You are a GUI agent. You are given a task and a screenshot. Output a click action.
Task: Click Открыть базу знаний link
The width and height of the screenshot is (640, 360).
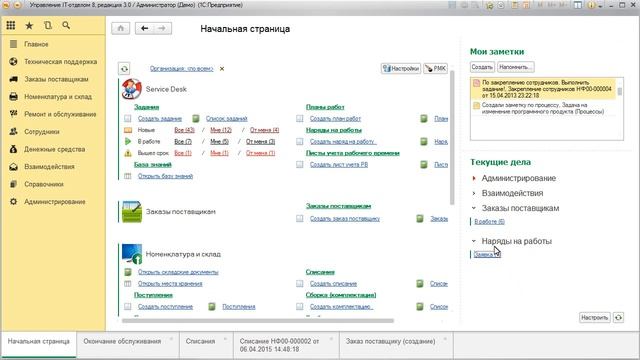click(x=165, y=176)
